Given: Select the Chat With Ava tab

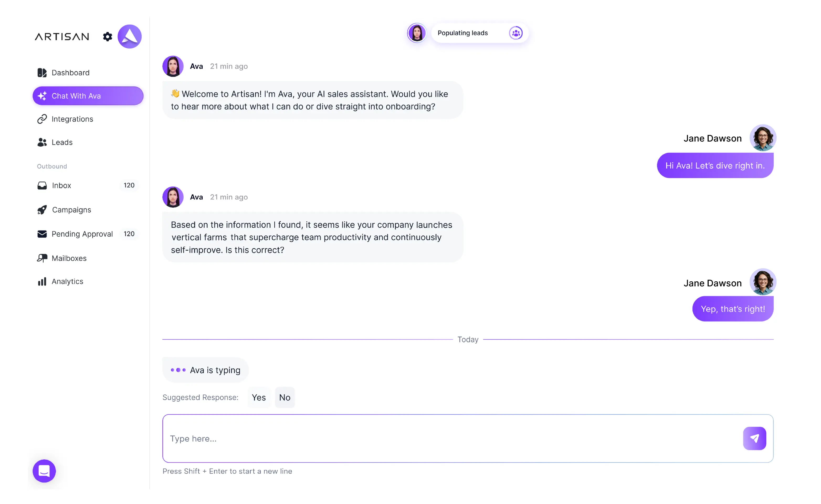Looking at the screenshot, I should (x=88, y=96).
